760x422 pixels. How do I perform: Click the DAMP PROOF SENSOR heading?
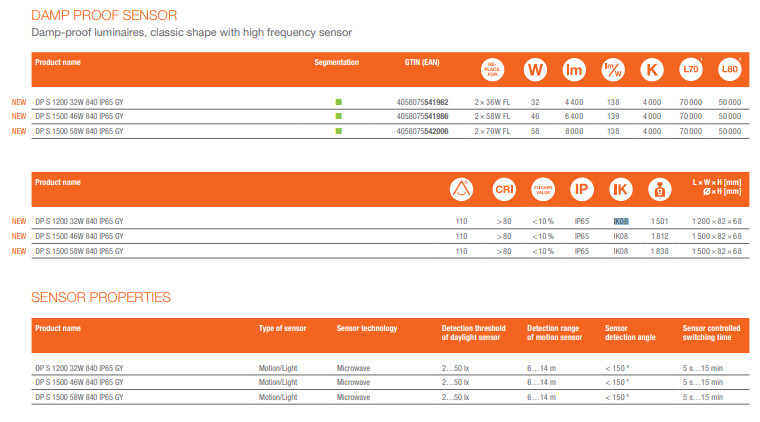click(x=104, y=16)
